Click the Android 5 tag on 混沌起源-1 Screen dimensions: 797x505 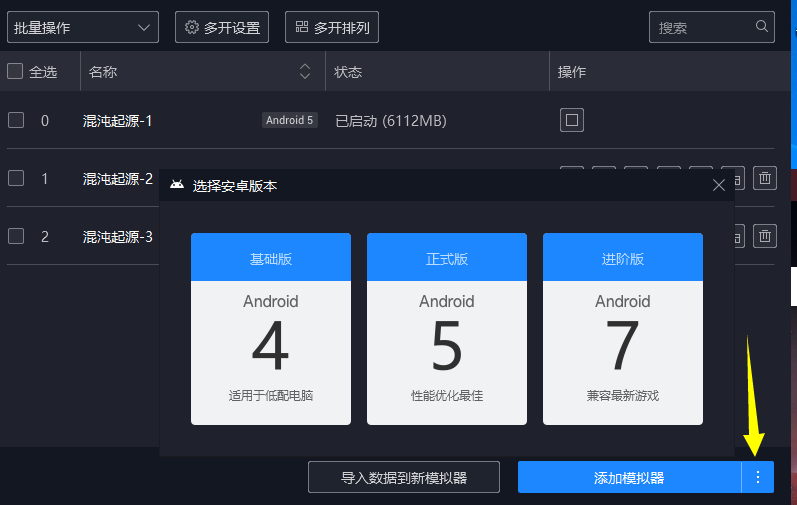290,120
